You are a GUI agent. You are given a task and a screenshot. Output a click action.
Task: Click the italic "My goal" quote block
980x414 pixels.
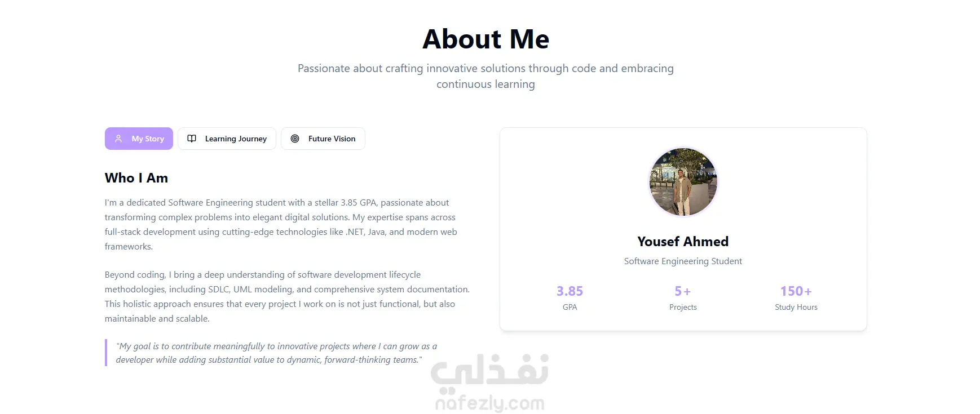coord(276,353)
